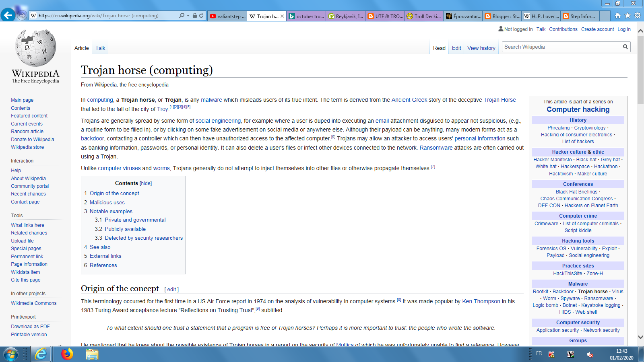Open Firefox from the taskbar

coord(67,354)
